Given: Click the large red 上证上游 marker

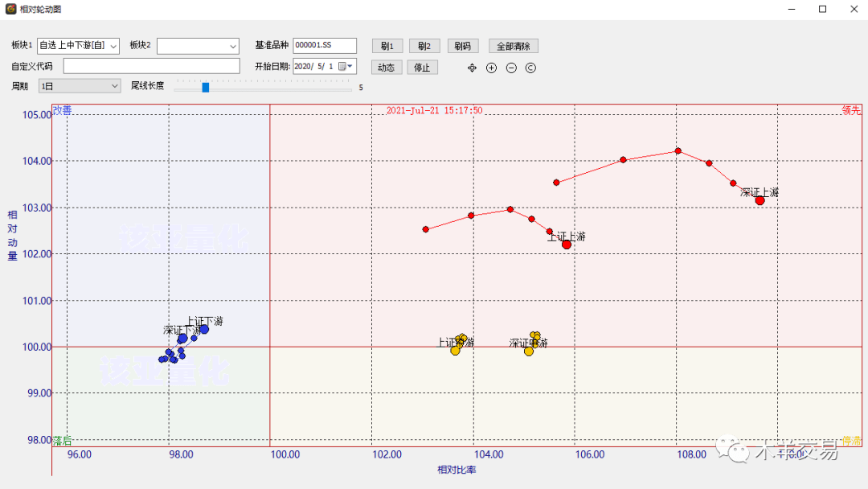Looking at the screenshot, I should 567,244.
